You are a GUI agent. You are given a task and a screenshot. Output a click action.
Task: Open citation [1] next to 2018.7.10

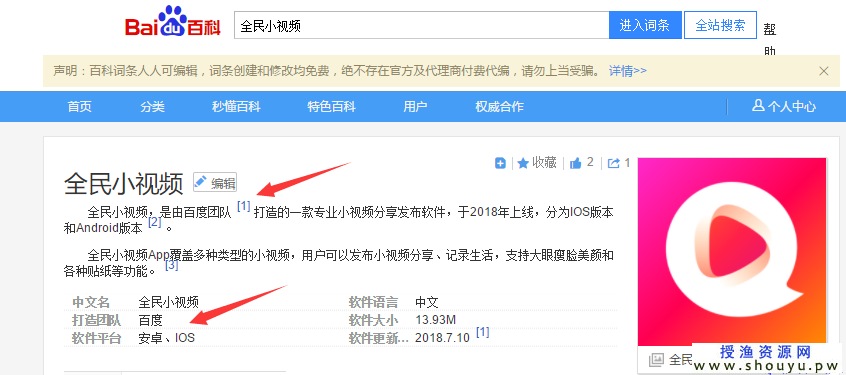(x=482, y=332)
